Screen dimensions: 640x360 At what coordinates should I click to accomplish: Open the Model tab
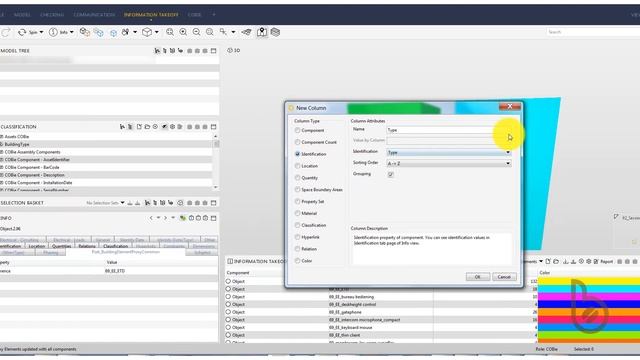point(22,15)
